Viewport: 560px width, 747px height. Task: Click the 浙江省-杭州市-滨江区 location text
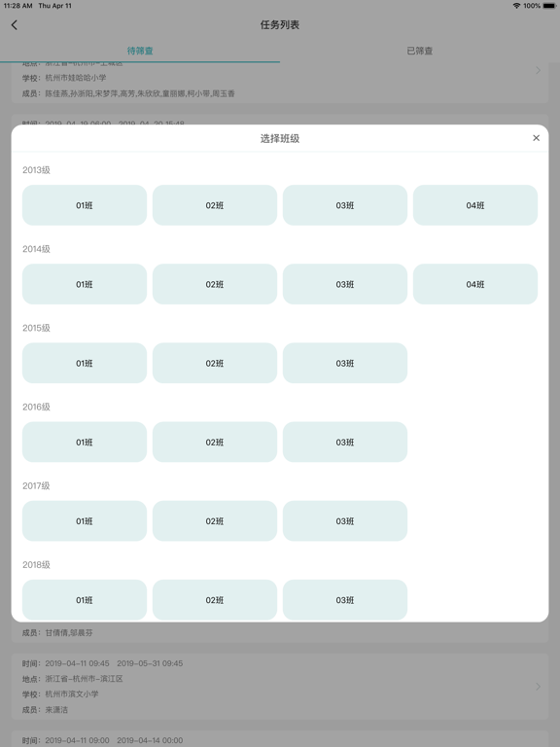[84, 679]
